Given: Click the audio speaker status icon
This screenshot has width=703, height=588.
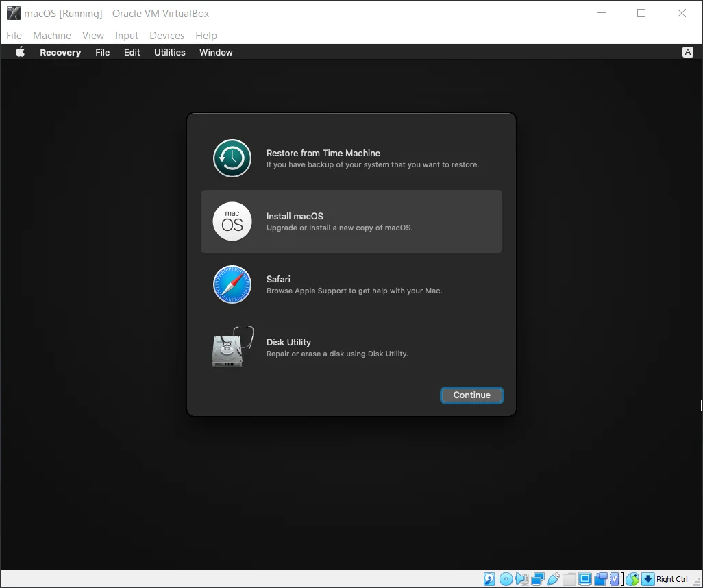Looking at the screenshot, I should pos(522,579).
